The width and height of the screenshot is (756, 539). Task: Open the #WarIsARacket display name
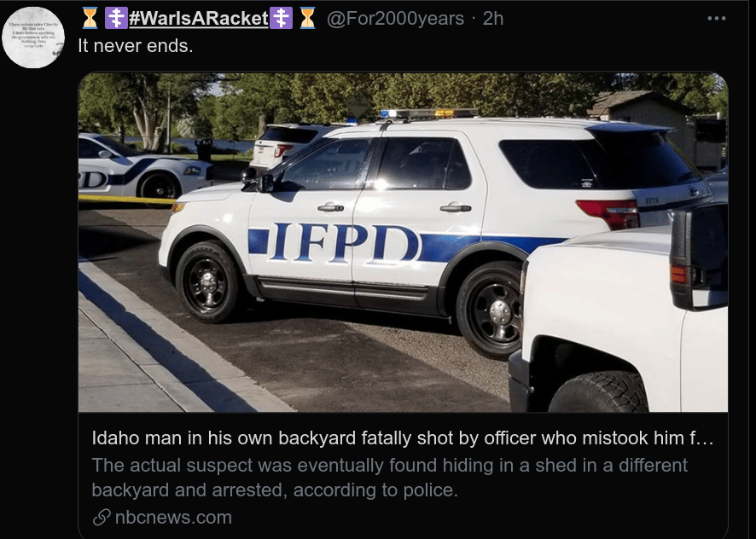198,18
